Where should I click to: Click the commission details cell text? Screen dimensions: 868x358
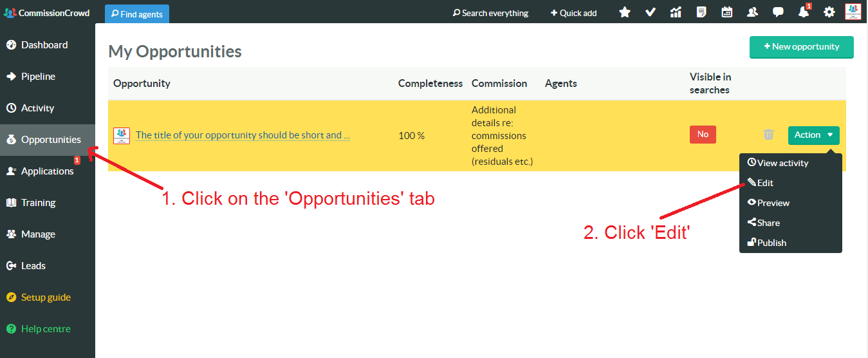pyautogui.click(x=503, y=136)
